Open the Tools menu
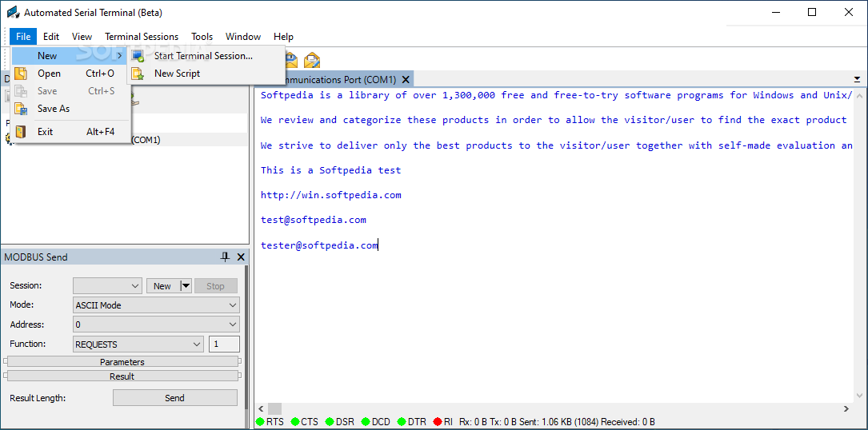 [x=202, y=37]
